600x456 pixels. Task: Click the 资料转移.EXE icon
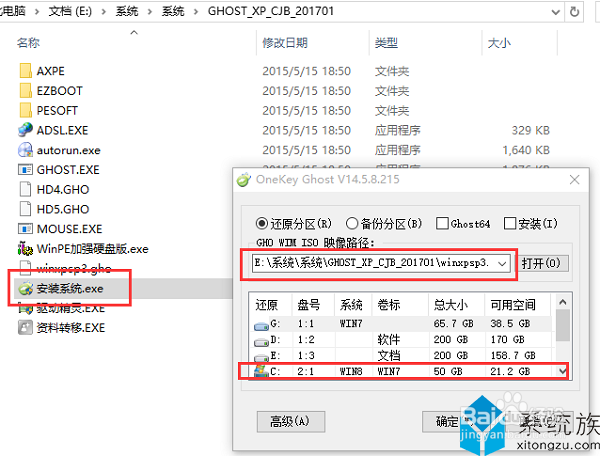26,327
